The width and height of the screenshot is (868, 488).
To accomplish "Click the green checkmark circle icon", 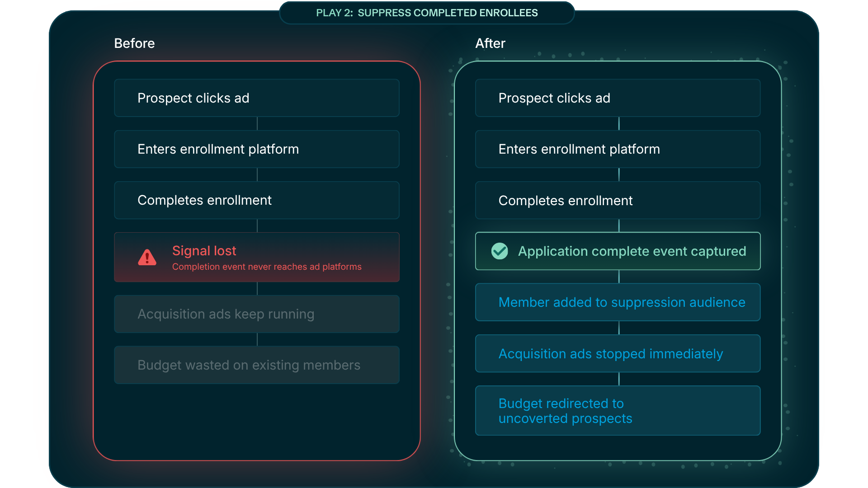I will pos(500,251).
